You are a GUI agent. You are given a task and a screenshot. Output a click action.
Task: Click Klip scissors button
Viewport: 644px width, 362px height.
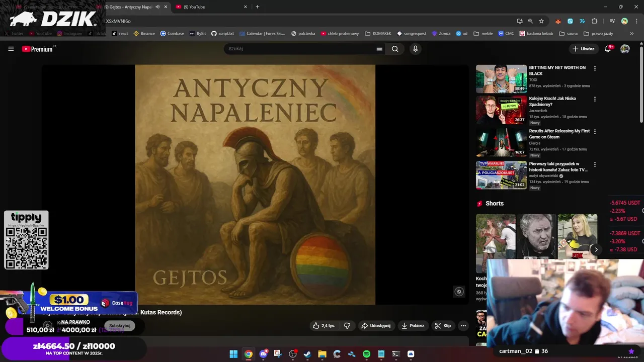click(443, 326)
